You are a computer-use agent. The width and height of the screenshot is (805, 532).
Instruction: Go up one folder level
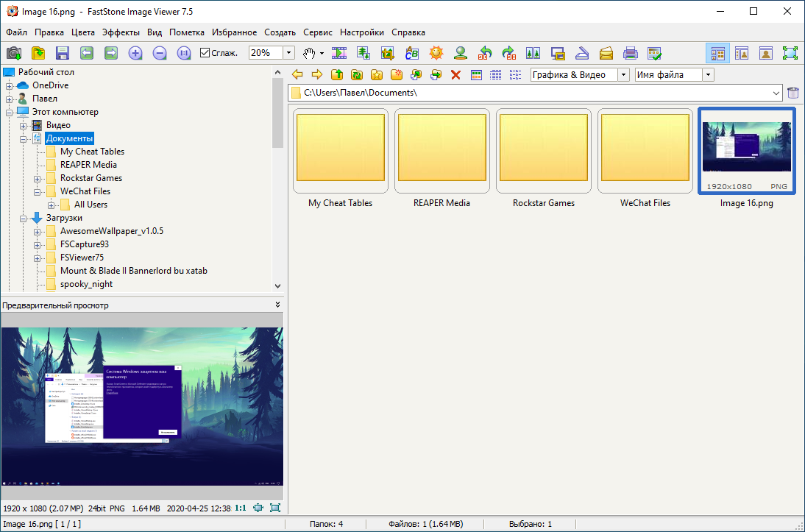pyautogui.click(x=337, y=75)
